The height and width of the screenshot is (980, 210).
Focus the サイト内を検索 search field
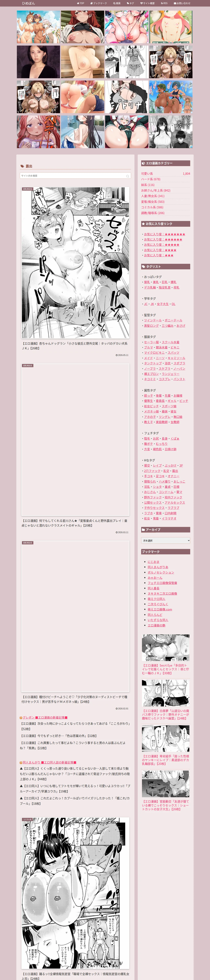tap(75, 176)
